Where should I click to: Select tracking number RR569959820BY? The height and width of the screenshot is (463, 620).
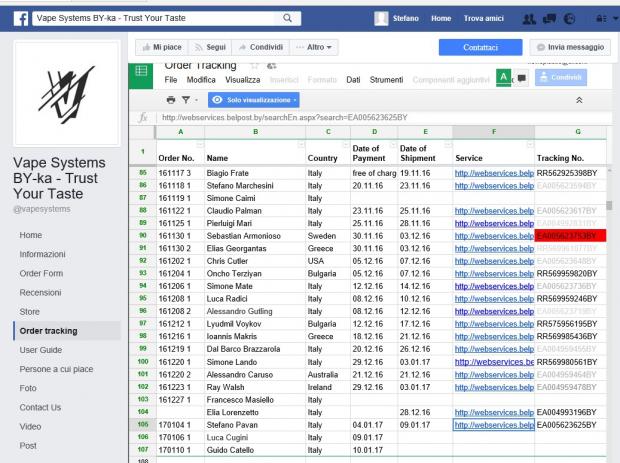(567, 274)
